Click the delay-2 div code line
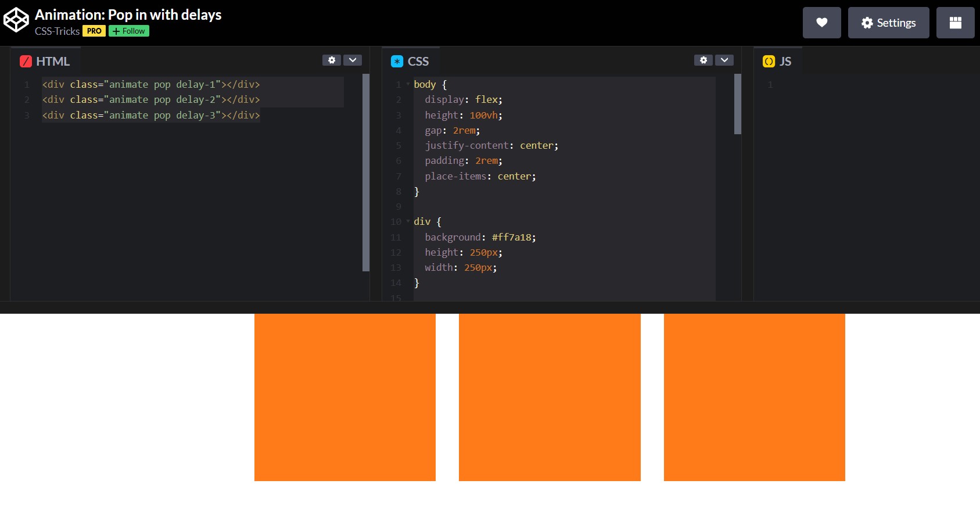The height and width of the screenshot is (509, 980). (151, 99)
